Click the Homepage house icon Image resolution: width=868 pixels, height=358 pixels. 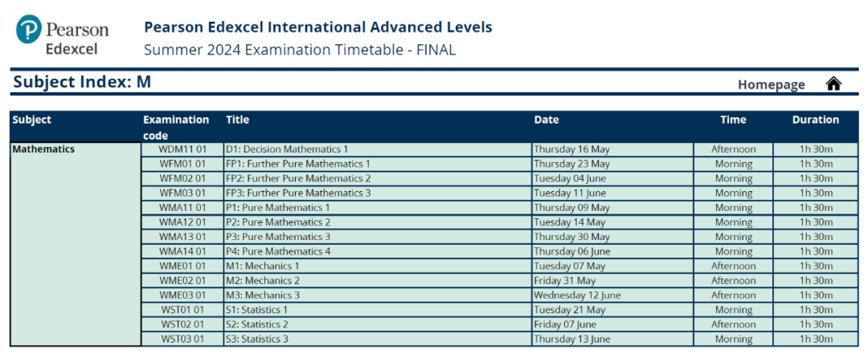(x=833, y=84)
